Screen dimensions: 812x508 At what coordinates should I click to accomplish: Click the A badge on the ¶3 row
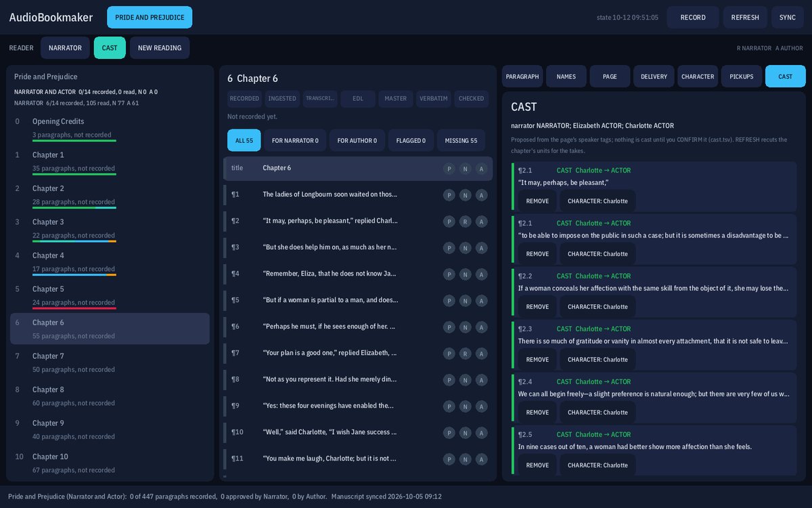coord(481,248)
